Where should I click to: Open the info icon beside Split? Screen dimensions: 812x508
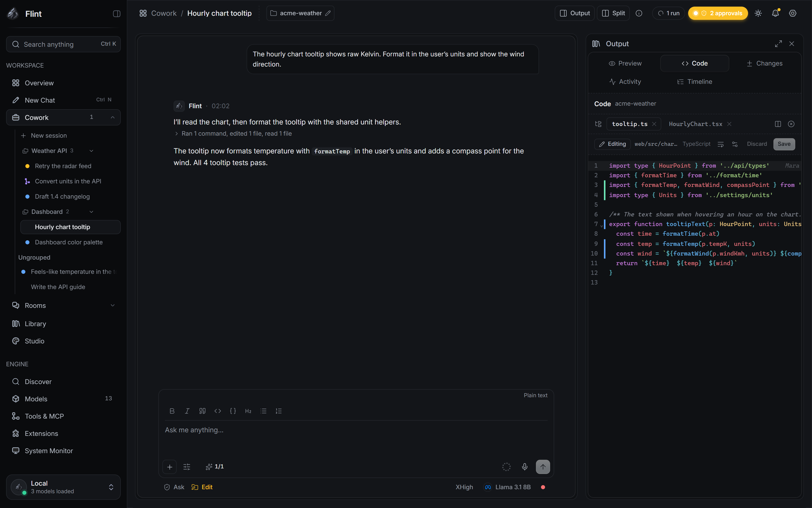coord(639,13)
